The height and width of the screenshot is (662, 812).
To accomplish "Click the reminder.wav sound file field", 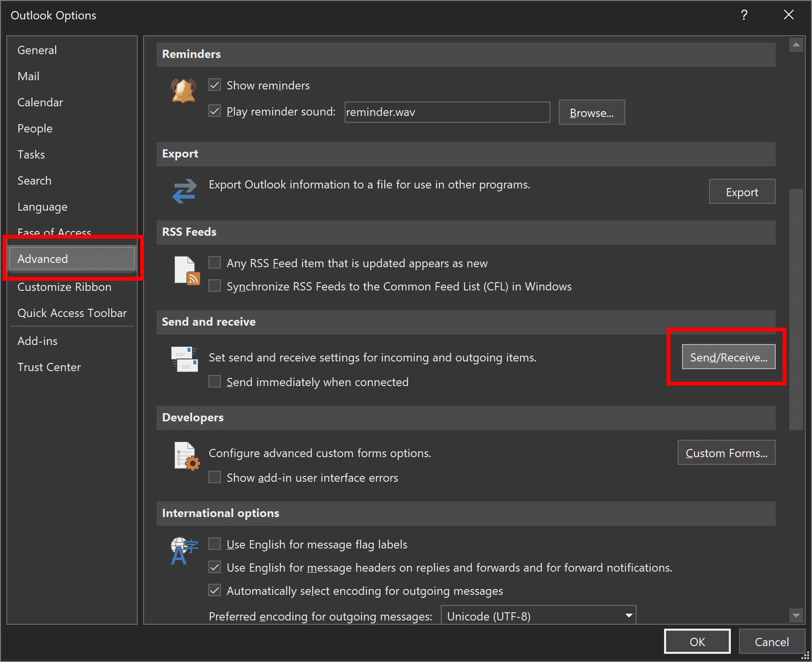I will 447,112.
